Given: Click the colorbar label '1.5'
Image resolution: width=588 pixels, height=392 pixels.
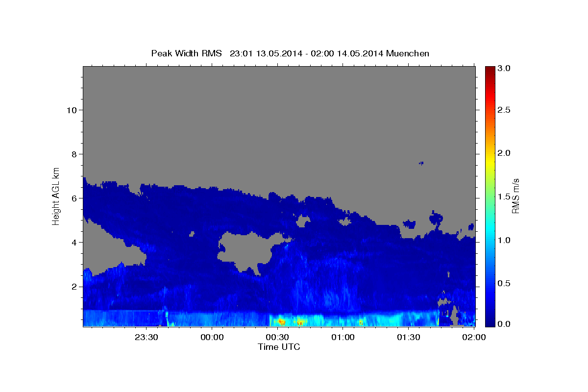Looking at the screenshot, I should (x=504, y=196).
